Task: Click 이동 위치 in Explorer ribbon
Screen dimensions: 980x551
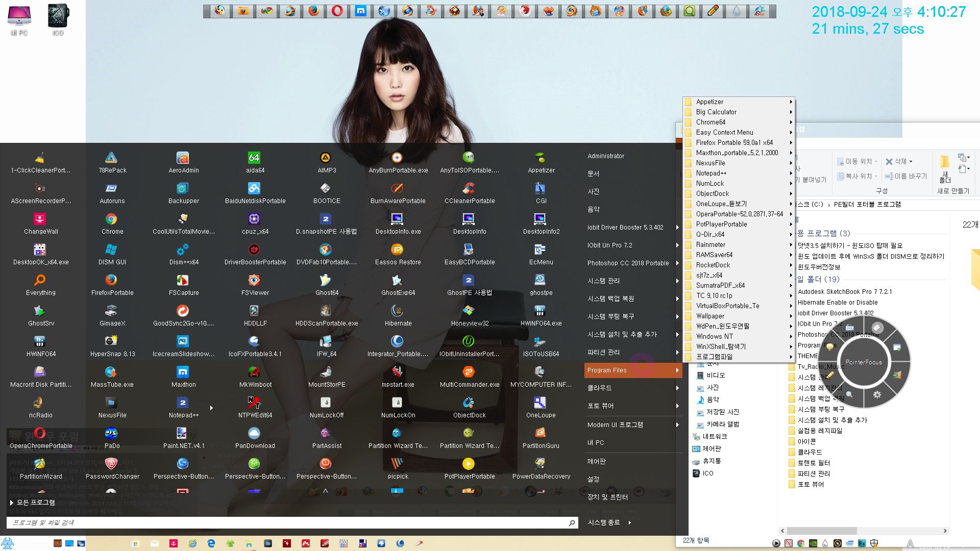Action: (857, 162)
